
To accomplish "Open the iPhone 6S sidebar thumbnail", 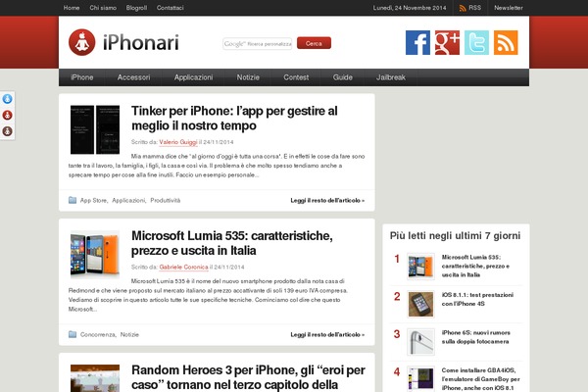I will point(420,342).
